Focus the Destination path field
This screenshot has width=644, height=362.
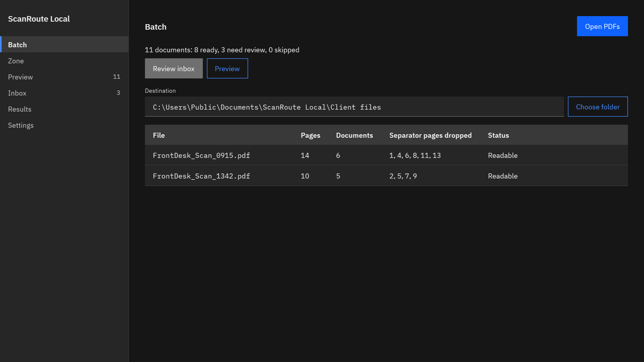point(354,107)
